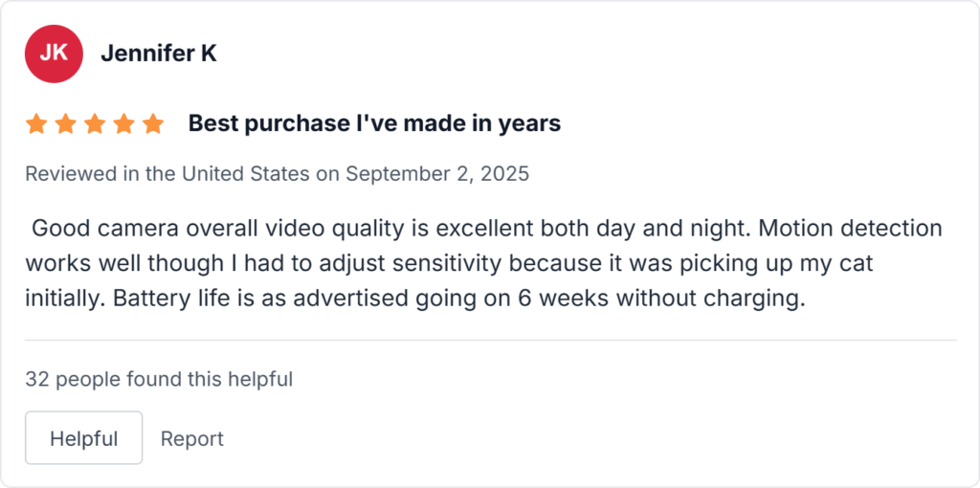This screenshot has height=488, width=980.
Task: Report this review
Action: point(191,438)
